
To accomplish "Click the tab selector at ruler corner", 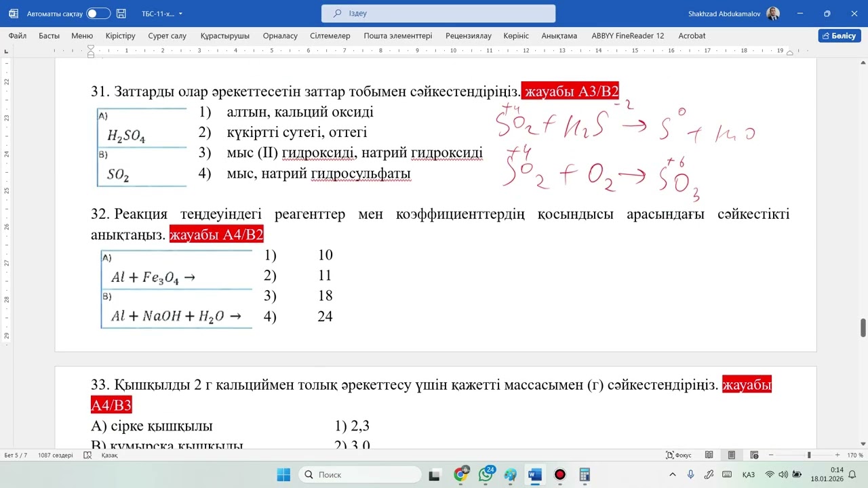I will (7, 51).
